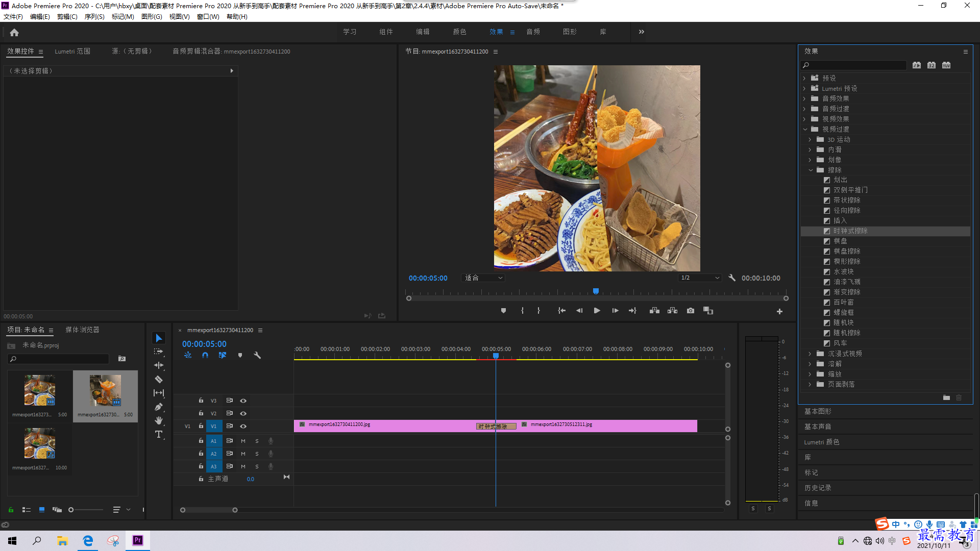The image size is (980, 551).
Task: Select the Type tool
Action: [x=159, y=434]
